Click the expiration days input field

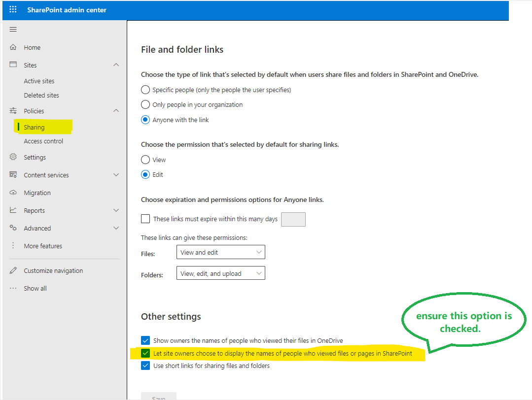click(293, 219)
